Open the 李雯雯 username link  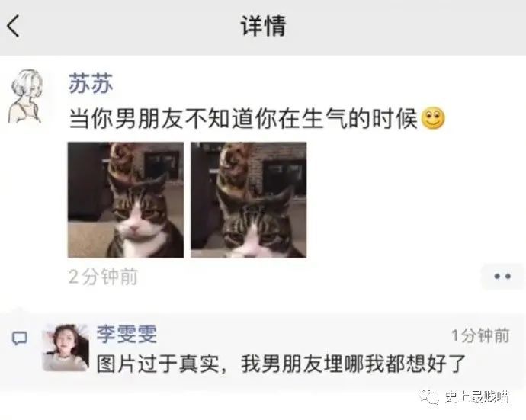127,334
